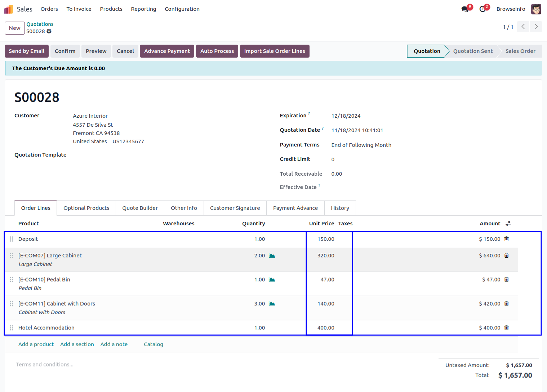
Task: Expand the Reporting menu
Action: pyautogui.click(x=143, y=9)
